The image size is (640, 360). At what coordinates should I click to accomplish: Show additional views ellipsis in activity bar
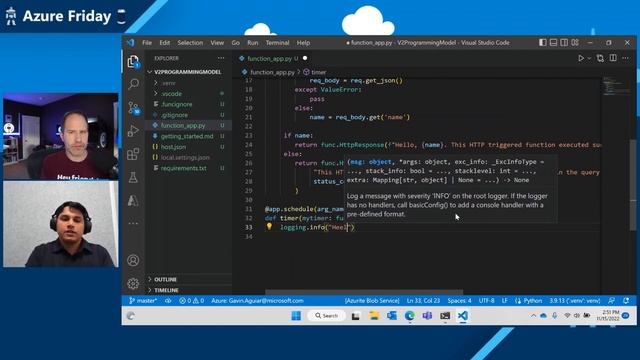[133, 223]
